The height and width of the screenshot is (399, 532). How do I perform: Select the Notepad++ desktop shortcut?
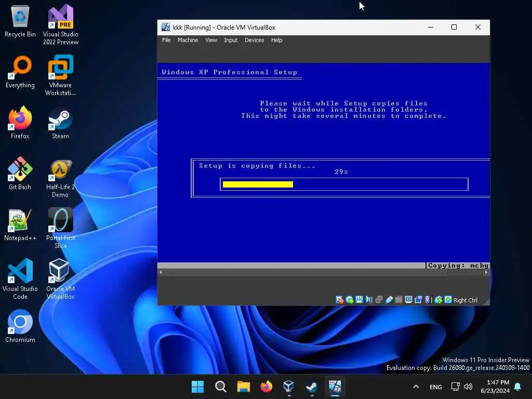pos(20,224)
